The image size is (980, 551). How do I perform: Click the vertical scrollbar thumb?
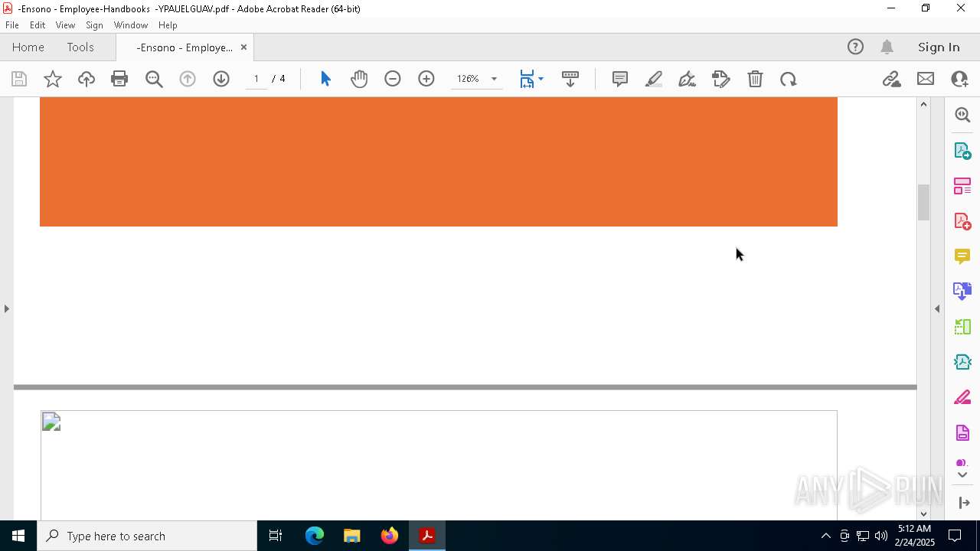click(923, 203)
